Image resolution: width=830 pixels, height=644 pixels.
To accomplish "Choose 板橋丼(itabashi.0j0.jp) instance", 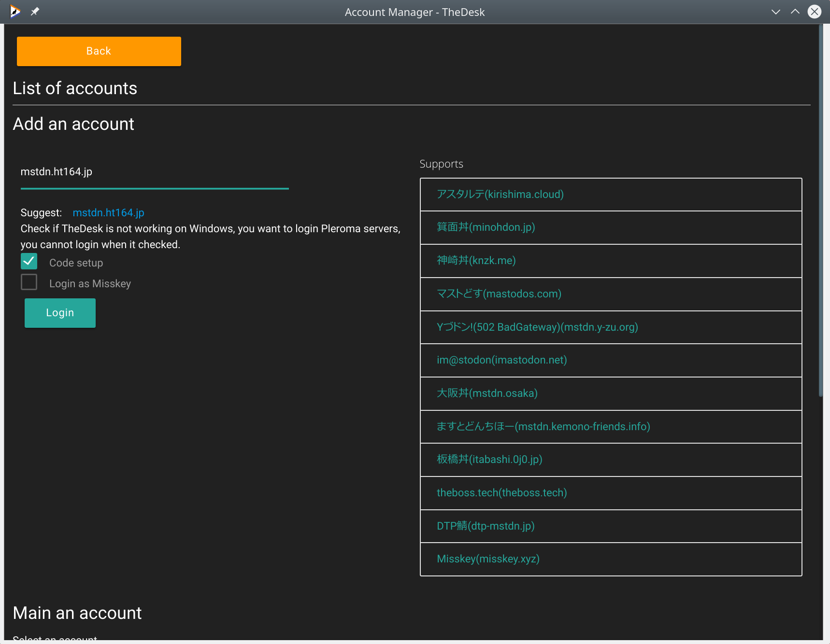I will tap(611, 460).
